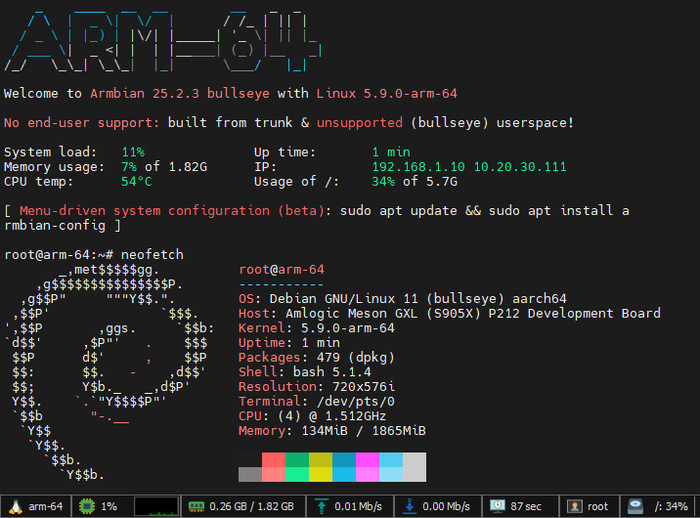Click the 'OS: Debian GNU/Linux 11' line
Viewport: 700px width, 518px height.
[x=402, y=299]
